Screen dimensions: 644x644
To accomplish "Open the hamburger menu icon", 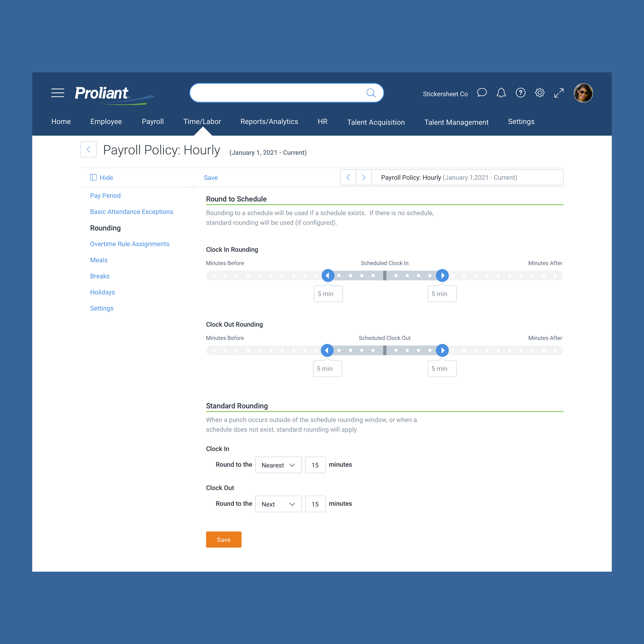I will (58, 93).
